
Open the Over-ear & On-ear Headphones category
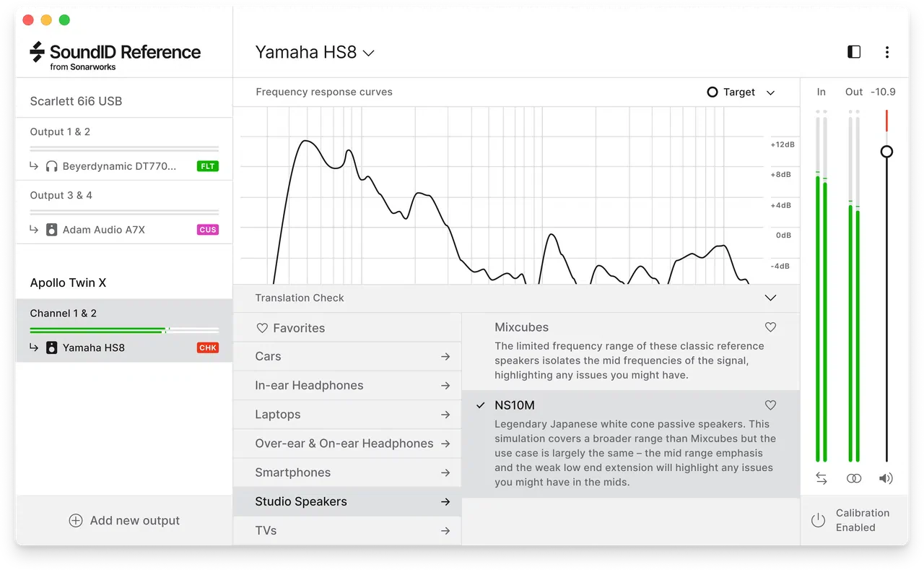point(347,444)
